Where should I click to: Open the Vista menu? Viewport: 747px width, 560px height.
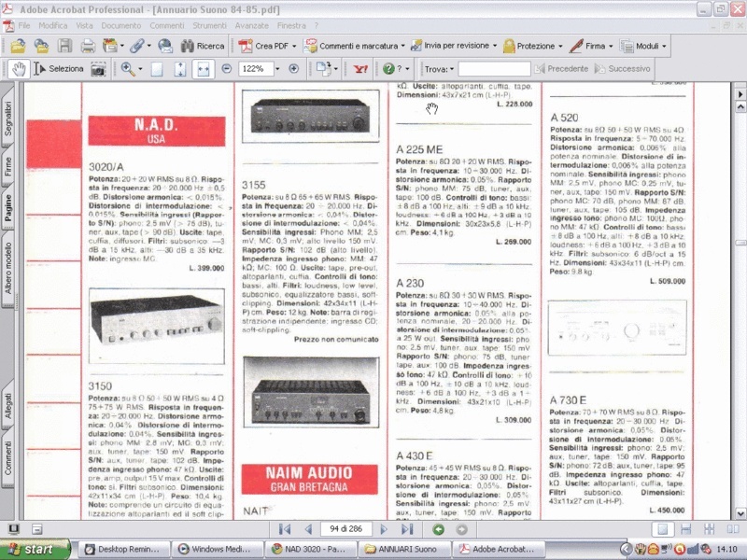coord(84,26)
